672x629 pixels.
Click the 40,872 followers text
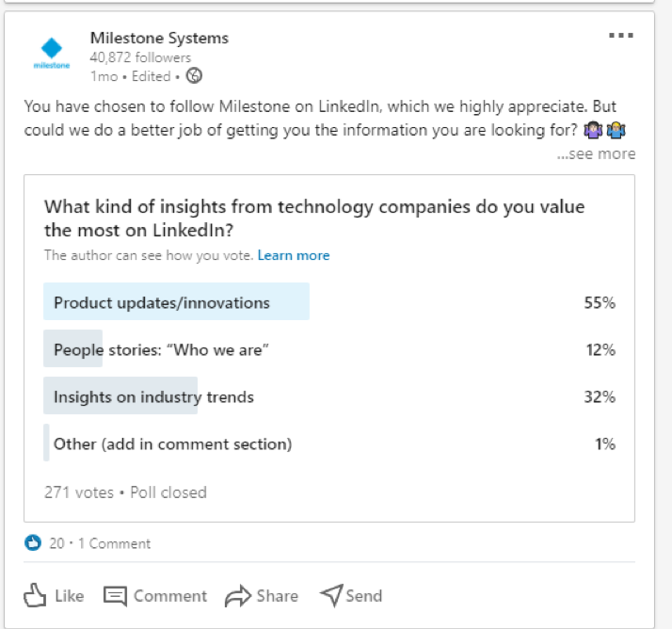[140, 57]
